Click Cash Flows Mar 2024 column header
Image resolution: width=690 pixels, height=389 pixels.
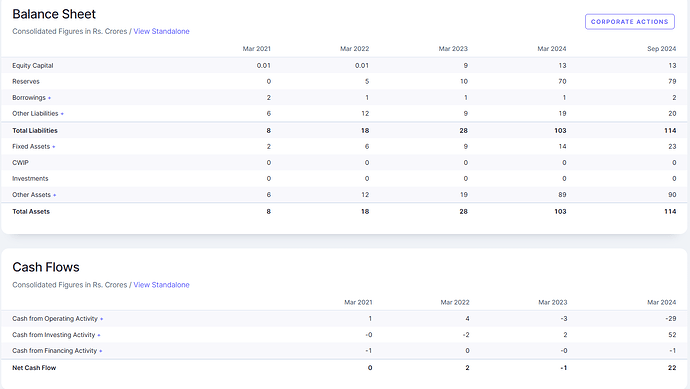coord(661,302)
